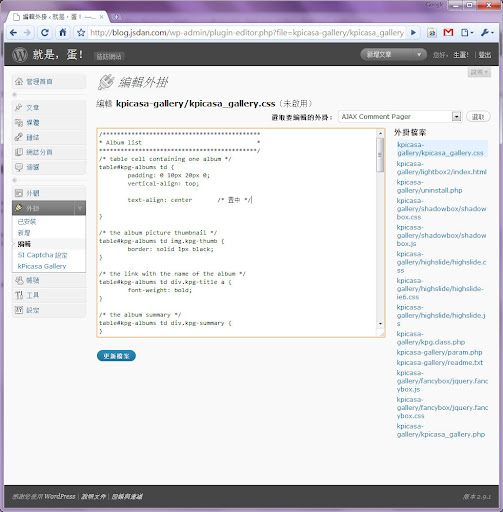
Task: Open the Gmail extension icon
Action: click(x=448, y=33)
